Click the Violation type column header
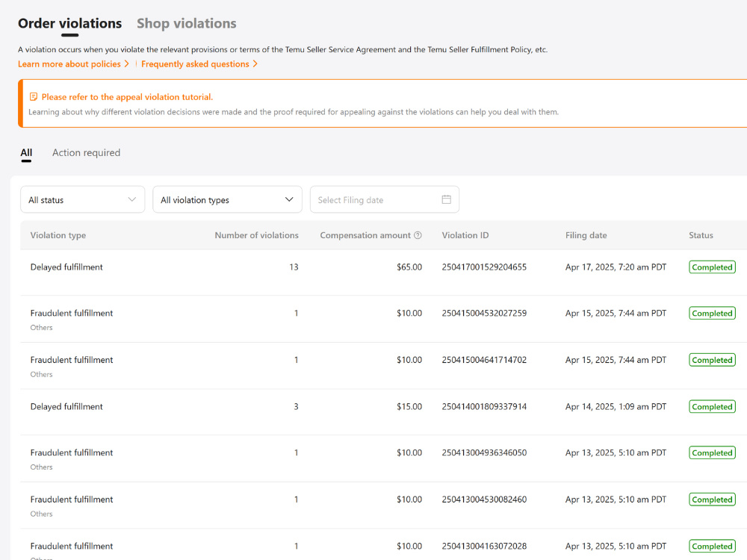Image resolution: width=747 pixels, height=560 pixels. click(58, 235)
